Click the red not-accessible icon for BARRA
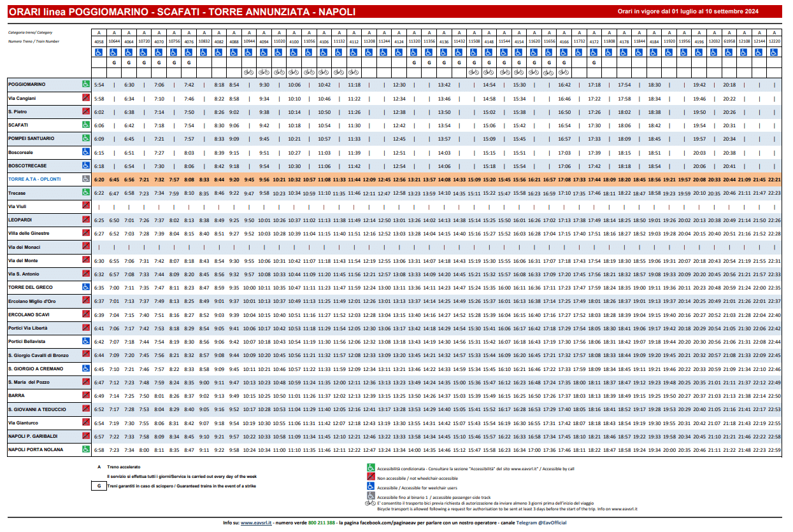Image resolution: width=793 pixels, height=532 pixels. (85, 395)
